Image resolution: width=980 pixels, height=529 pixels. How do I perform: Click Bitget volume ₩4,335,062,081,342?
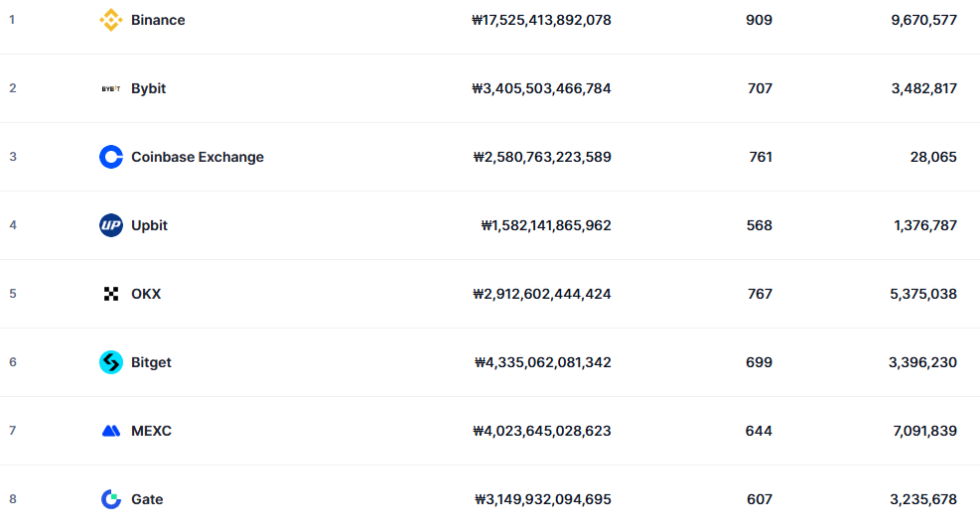[542, 362]
